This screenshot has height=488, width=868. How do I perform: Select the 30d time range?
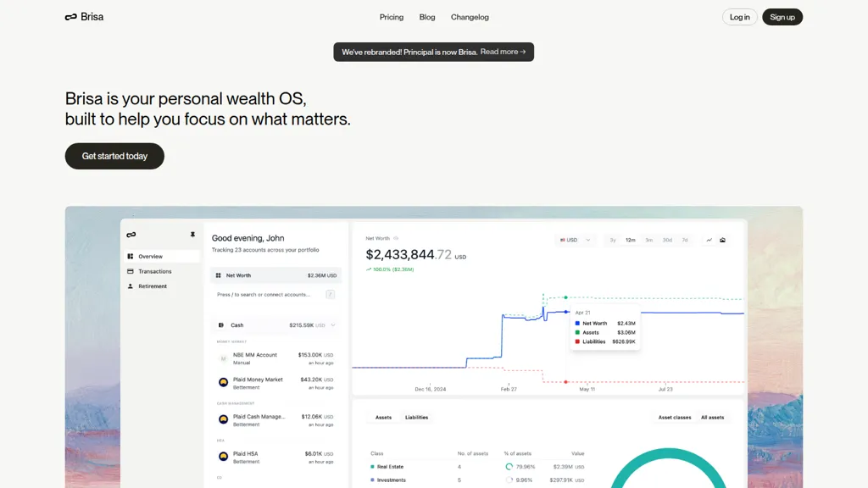tap(667, 240)
